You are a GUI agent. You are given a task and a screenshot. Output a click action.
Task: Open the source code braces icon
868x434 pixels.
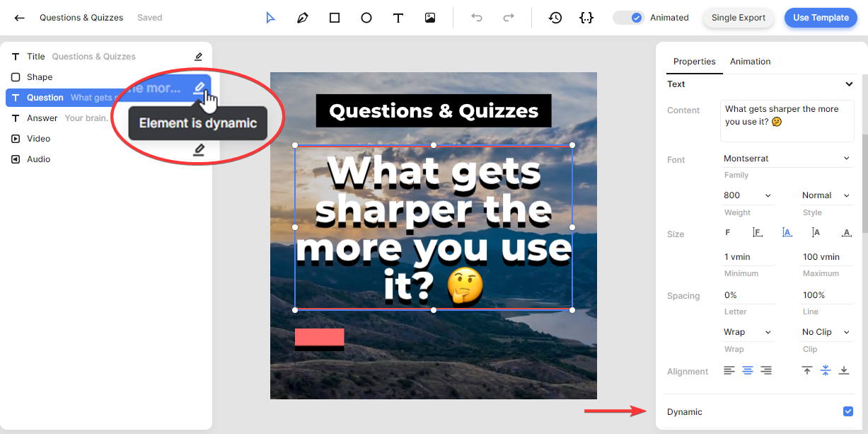586,18
